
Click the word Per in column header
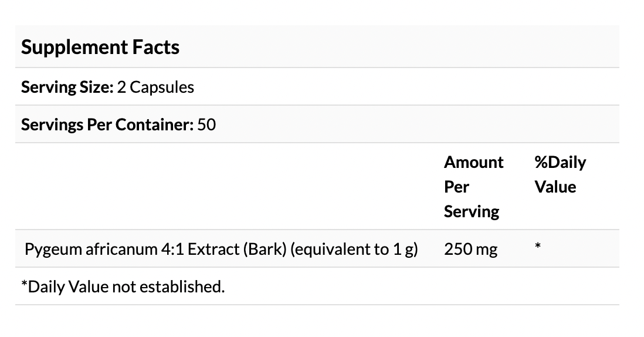click(x=456, y=187)
